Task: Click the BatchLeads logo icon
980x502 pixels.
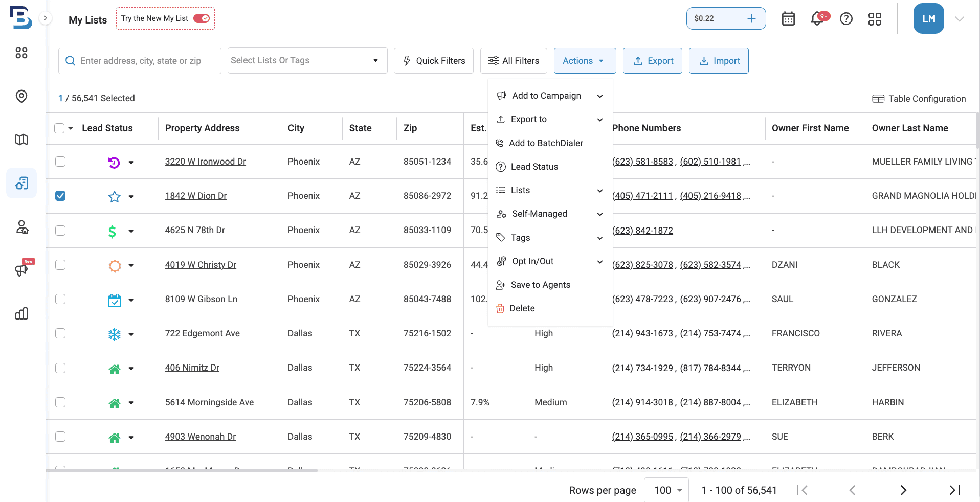Action: coord(21,17)
